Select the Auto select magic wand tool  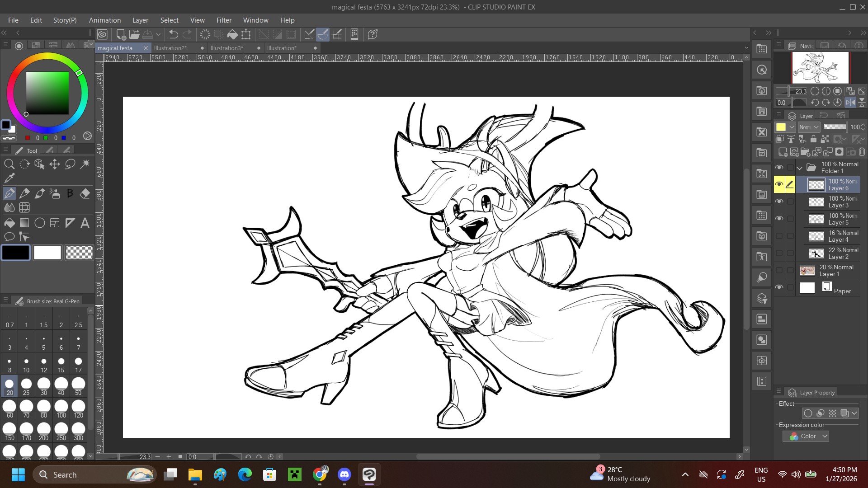85,164
